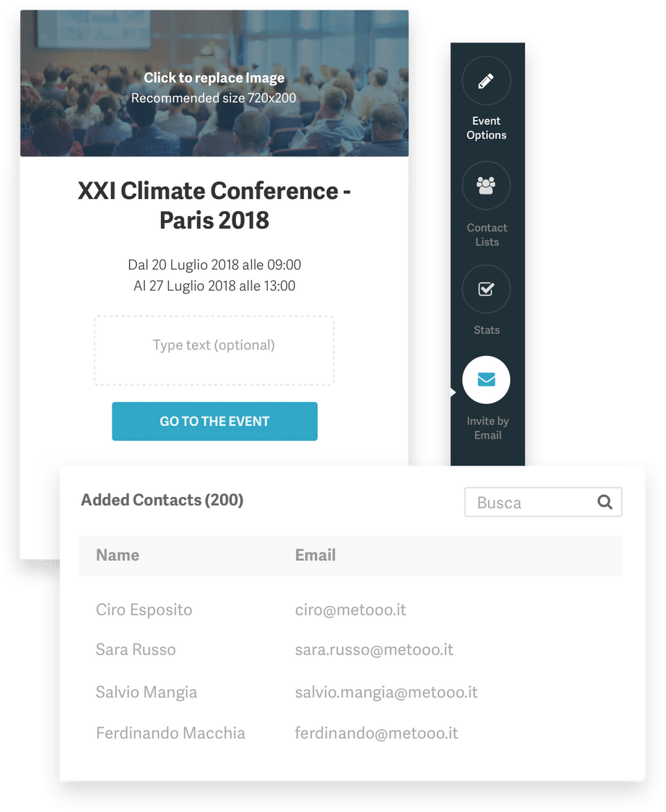Image resolution: width=666 pixels, height=812 pixels.
Task: Click the search magnifier icon
Action: point(605,502)
